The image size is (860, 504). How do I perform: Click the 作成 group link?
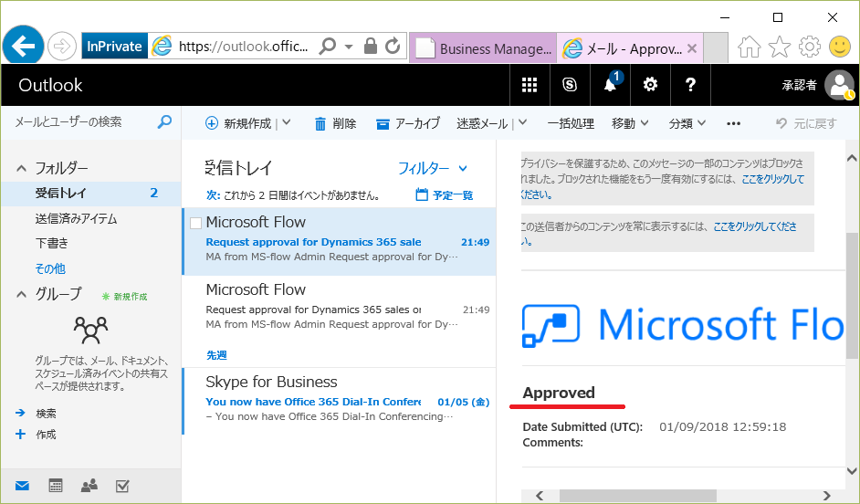pos(46,435)
